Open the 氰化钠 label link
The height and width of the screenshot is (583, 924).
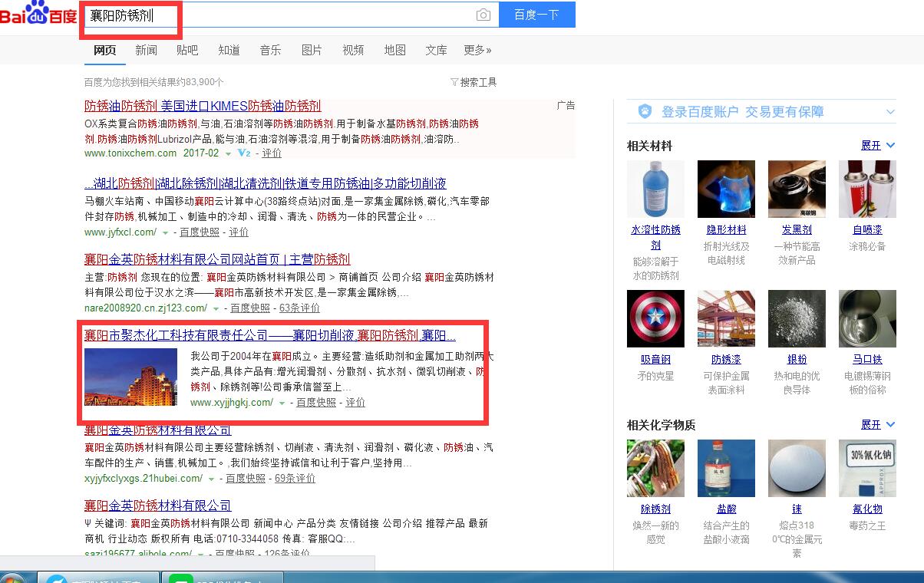pos(867,509)
